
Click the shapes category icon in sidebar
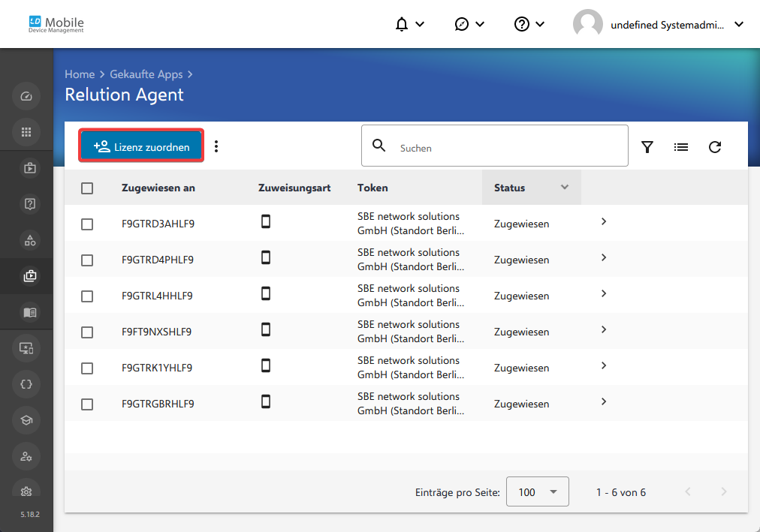29,240
